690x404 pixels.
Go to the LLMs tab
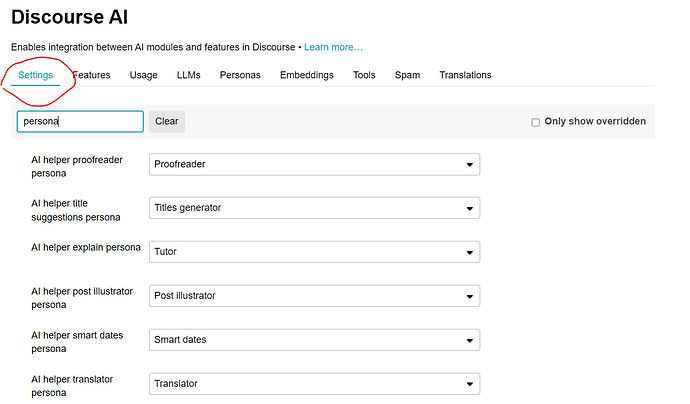[188, 75]
